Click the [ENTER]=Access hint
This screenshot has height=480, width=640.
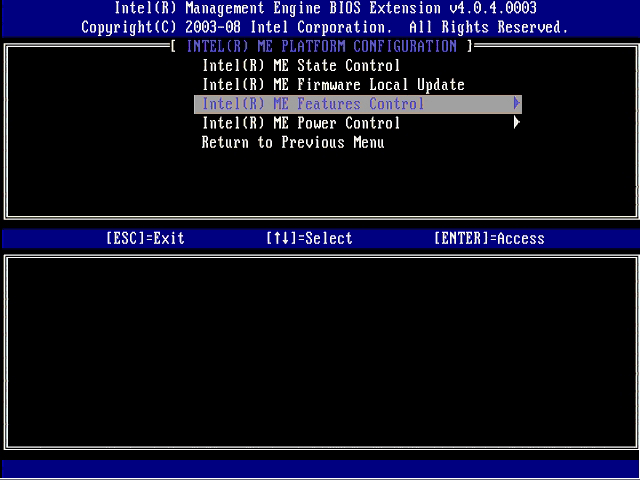489,238
